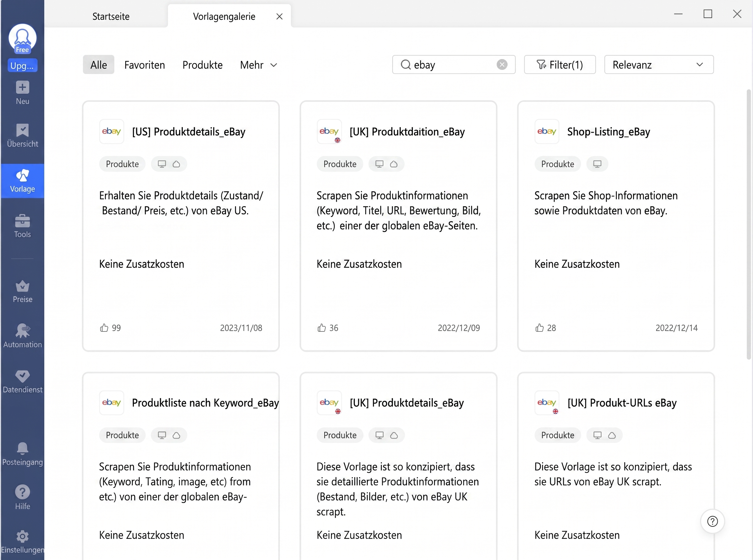Expand the Mehr categories dropdown
The image size is (753, 560).
pos(259,65)
